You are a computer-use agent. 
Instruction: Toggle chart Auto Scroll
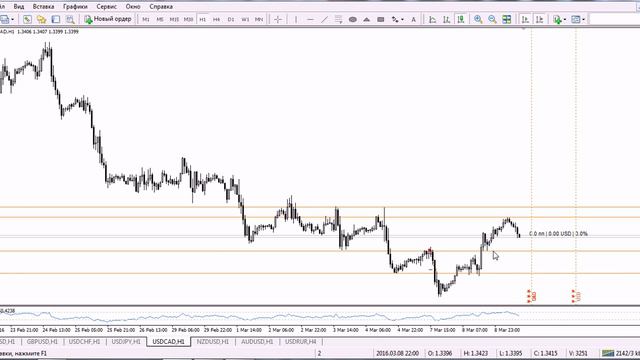click(x=525, y=19)
